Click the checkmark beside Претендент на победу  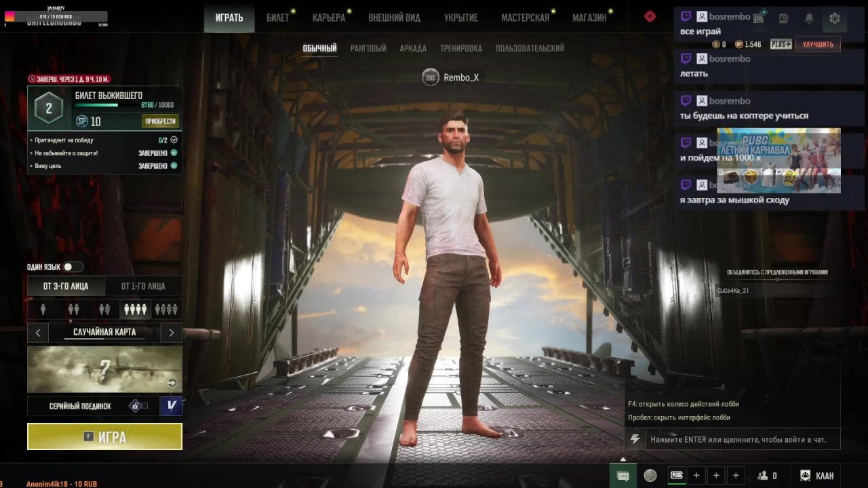(174, 140)
